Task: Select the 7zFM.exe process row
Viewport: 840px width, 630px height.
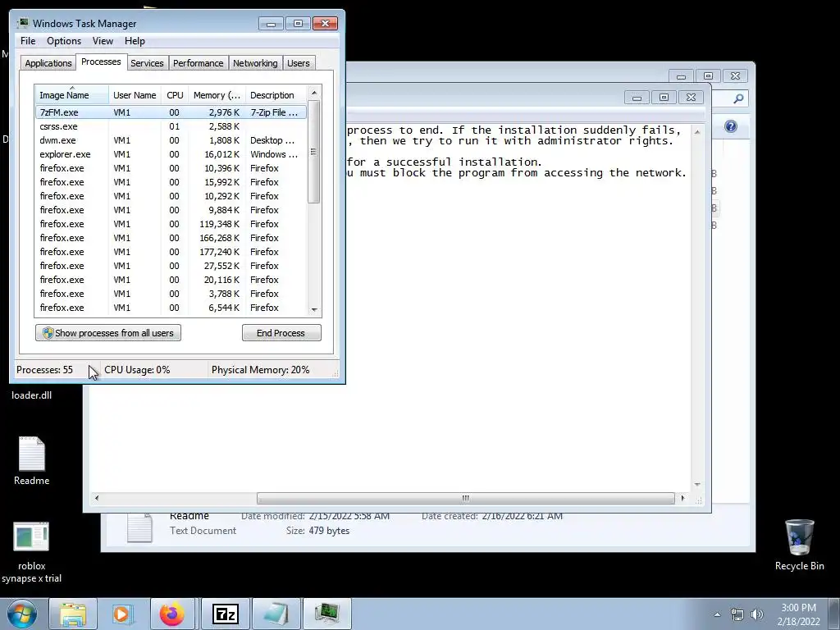Action: (171, 112)
